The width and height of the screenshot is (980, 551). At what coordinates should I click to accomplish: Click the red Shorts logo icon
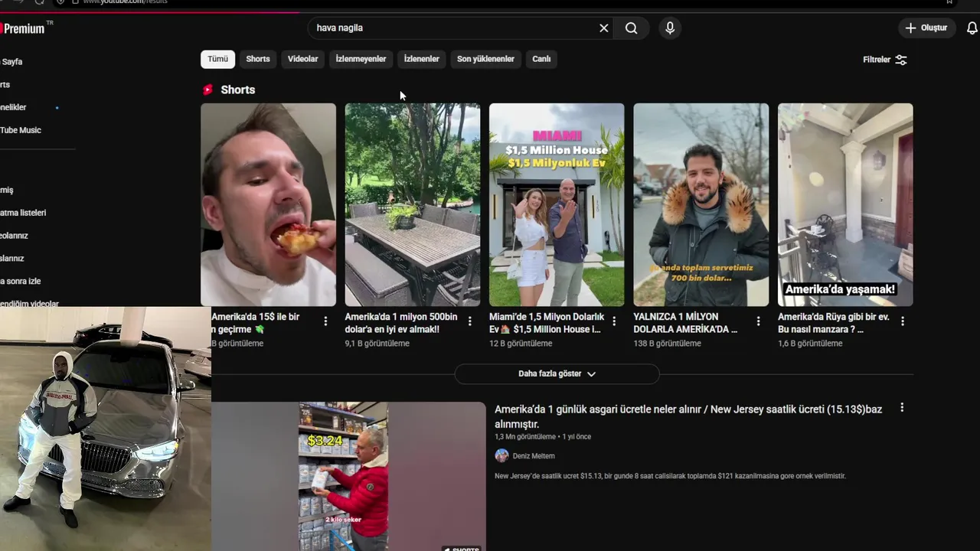tap(207, 90)
